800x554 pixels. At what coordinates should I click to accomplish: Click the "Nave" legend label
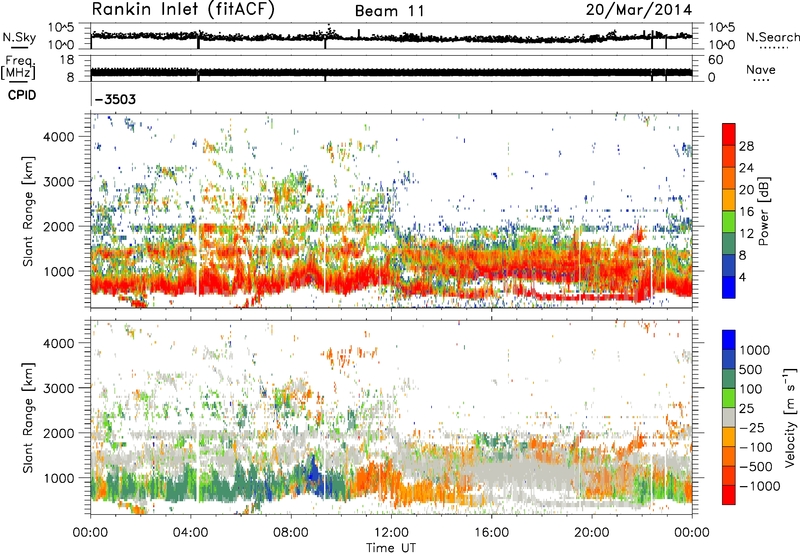click(x=761, y=70)
